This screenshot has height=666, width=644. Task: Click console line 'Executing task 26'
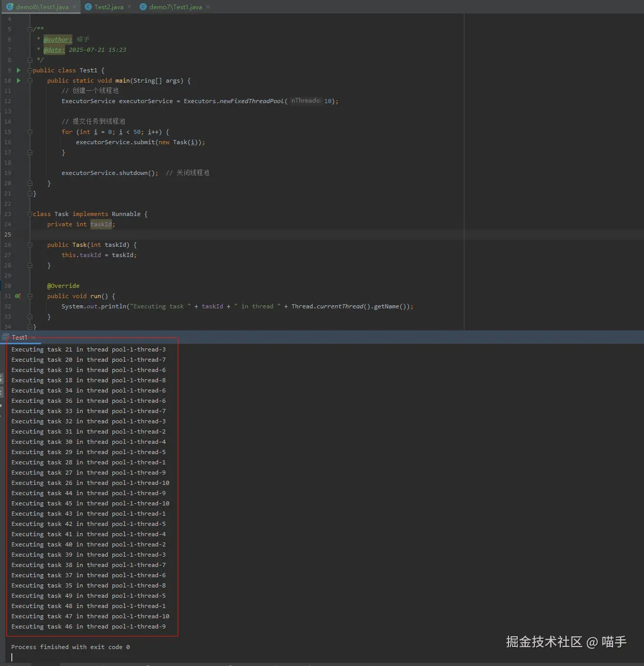(90, 483)
